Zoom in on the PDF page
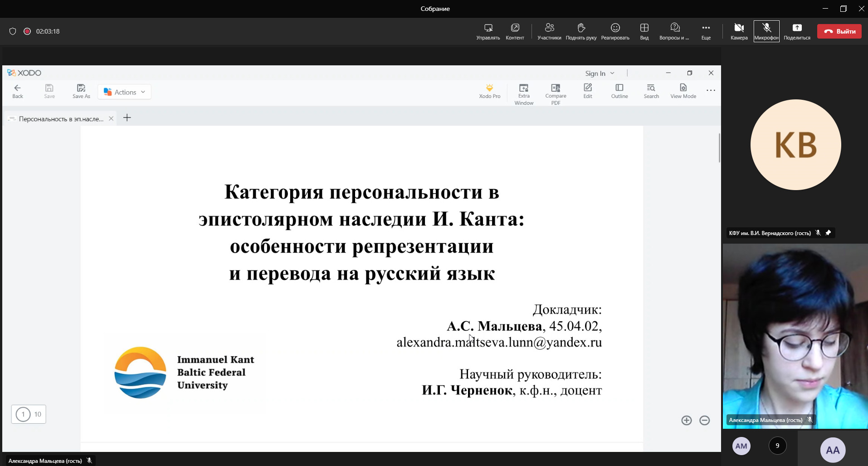The image size is (868, 466). (687, 420)
